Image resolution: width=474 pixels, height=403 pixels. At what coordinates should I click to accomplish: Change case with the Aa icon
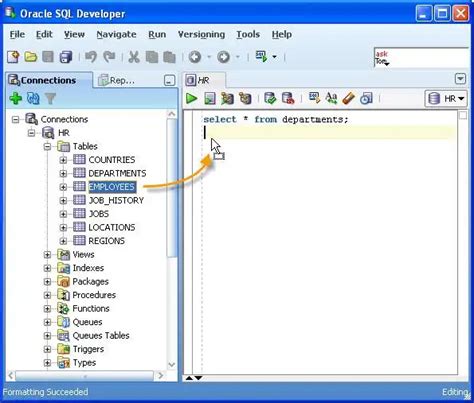331,98
